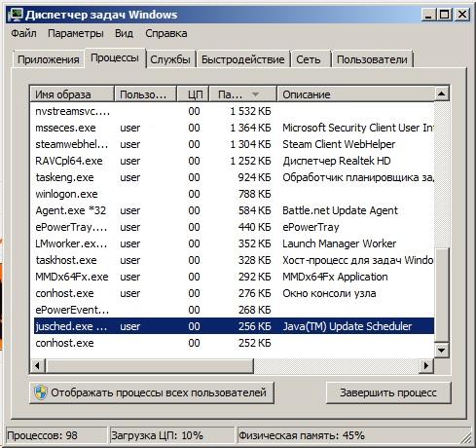
Task: Switch to the Быстродействие tab
Action: 242,59
